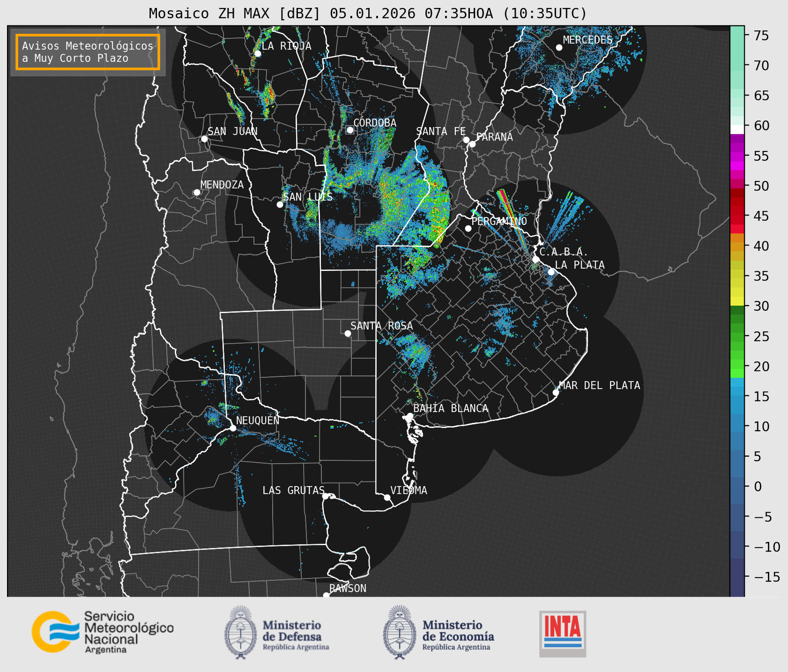Click the Viedma city marker dot
Viewport: 788px width, 672px height.
[x=387, y=497]
